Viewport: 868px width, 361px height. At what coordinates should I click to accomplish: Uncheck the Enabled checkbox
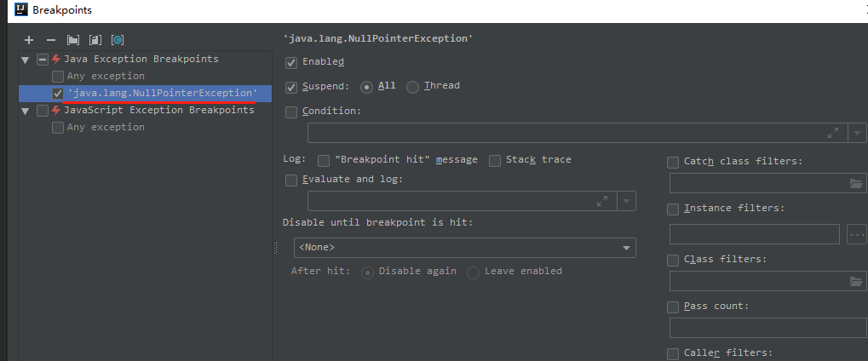pyautogui.click(x=291, y=62)
